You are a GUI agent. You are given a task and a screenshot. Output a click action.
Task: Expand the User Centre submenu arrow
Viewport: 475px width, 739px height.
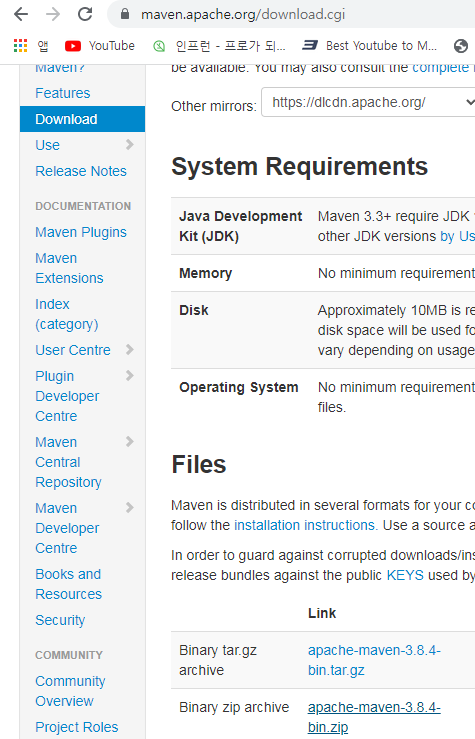click(x=130, y=350)
